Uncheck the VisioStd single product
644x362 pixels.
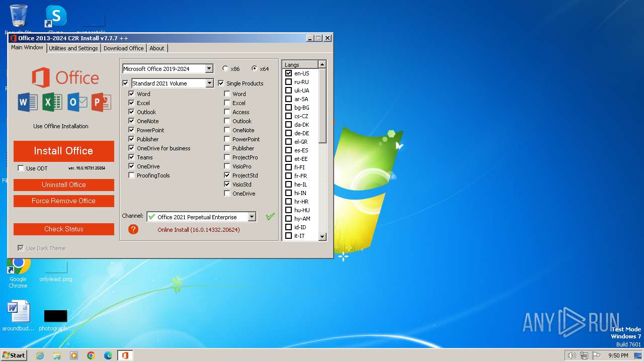tap(227, 185)
